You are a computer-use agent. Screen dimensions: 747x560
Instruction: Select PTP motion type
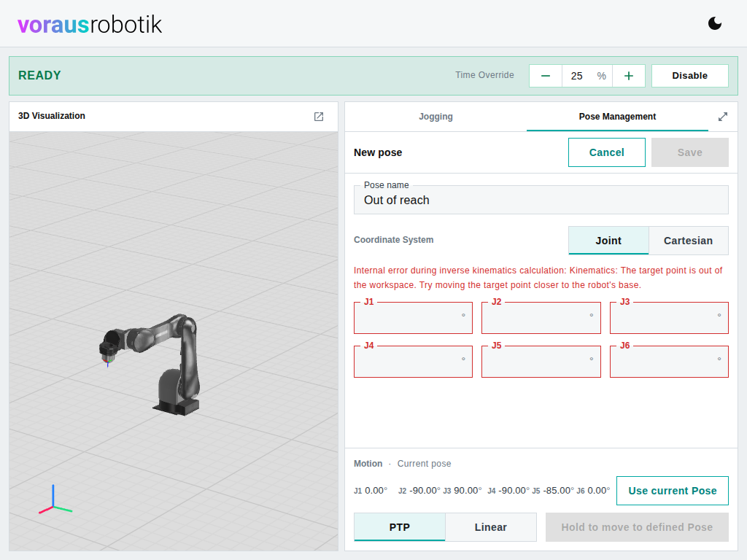(399, 527)
